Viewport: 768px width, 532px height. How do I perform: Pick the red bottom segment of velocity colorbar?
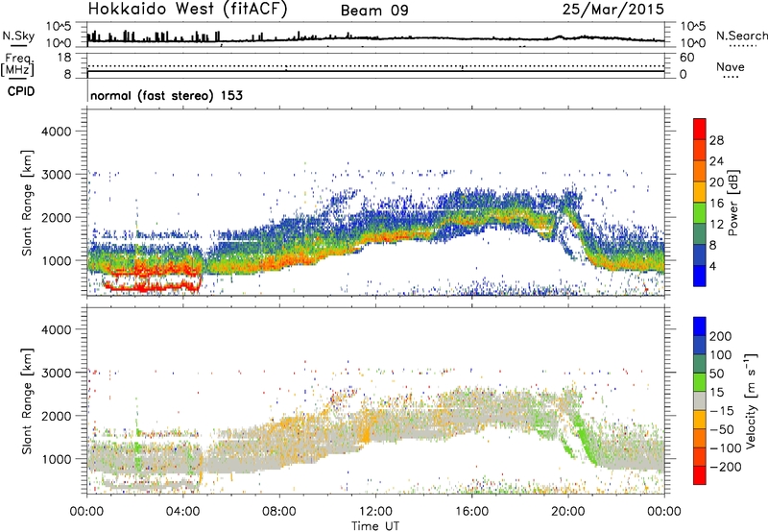(x=700, y=475)
